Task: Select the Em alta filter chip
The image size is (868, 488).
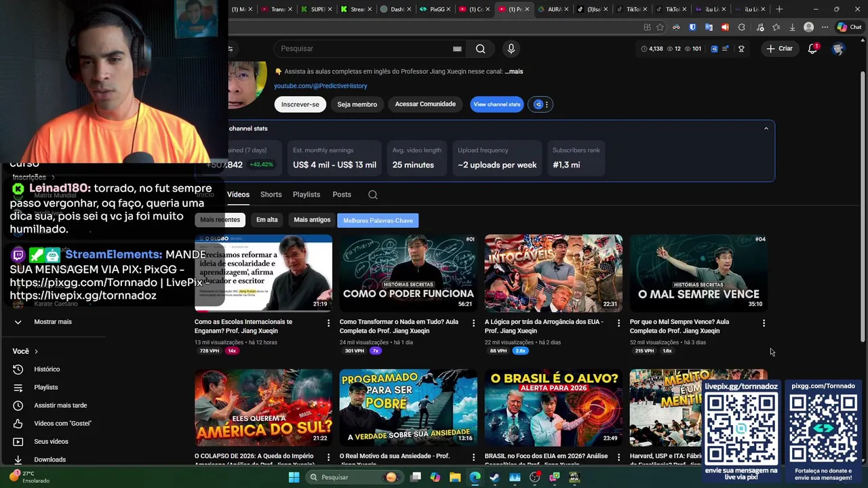Action: click(267, 220)
